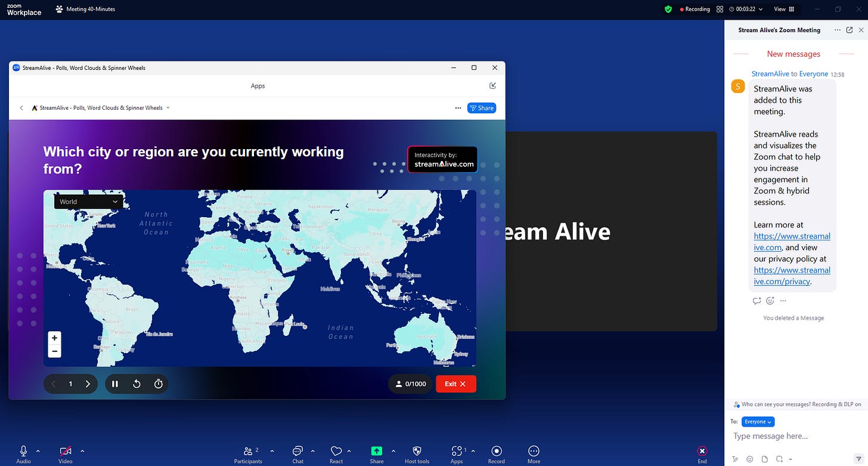The width and height of the screenshot is (868, 466).
Task: Open the World region dropdown on map
Action: 89,202
